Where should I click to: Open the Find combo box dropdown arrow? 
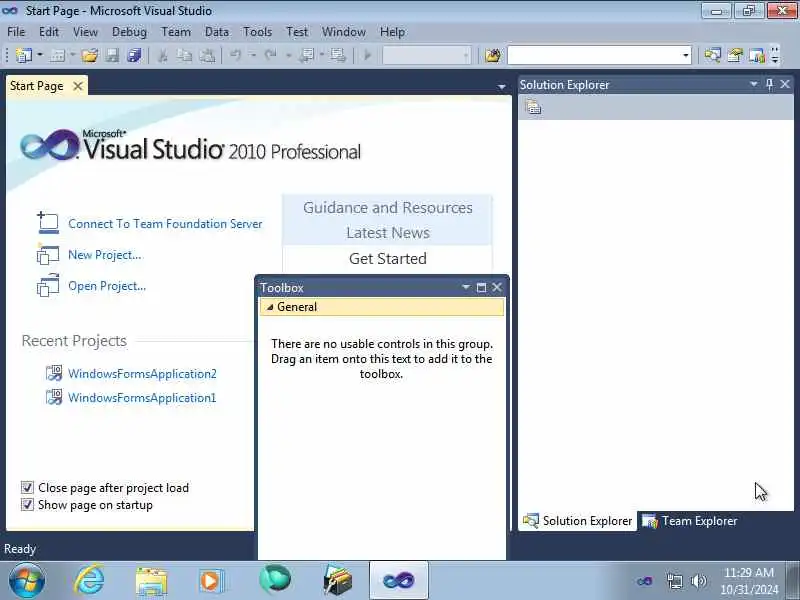[x=686, y=55]
